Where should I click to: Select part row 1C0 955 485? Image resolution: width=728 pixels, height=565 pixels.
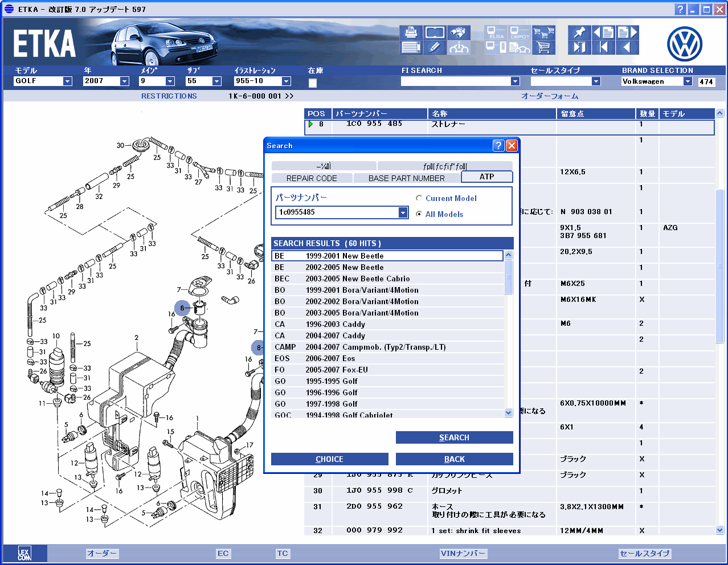(x=509, y=127)
